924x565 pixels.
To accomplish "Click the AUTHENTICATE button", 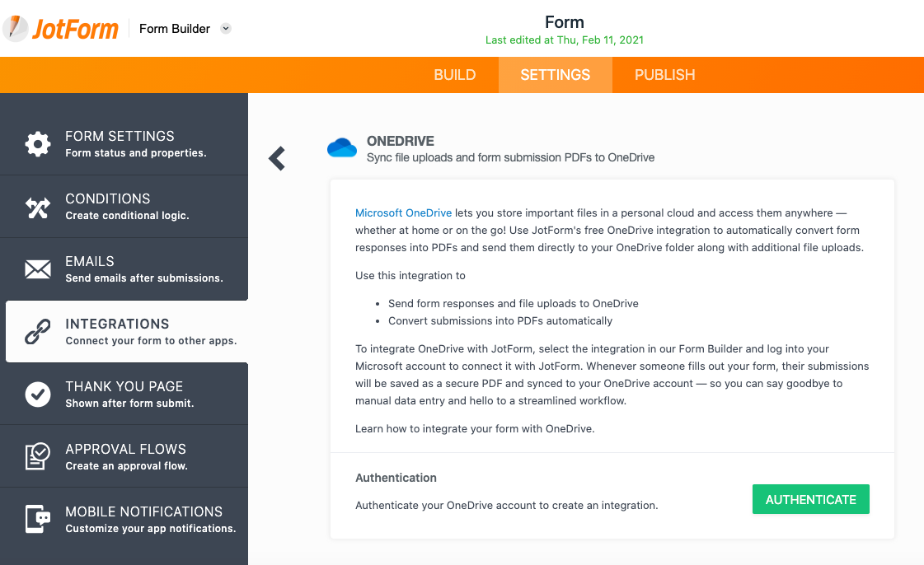I will [811, 499].
